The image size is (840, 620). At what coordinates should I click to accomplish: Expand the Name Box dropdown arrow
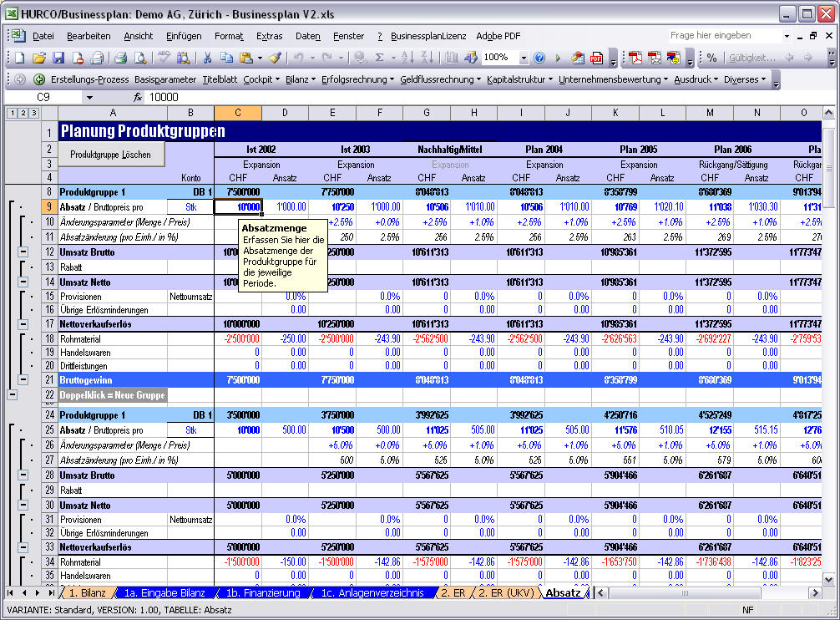[x=89, y=97]
